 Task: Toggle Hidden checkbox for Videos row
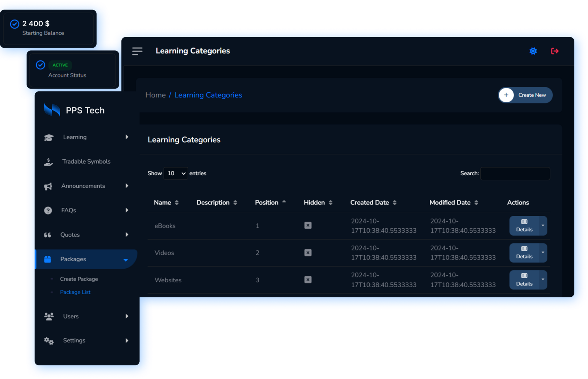coord(308,253)
